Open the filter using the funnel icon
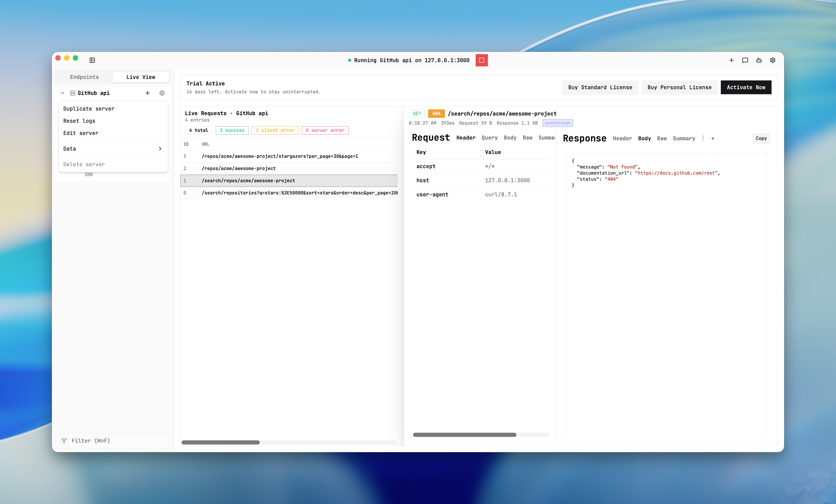The height and width of the screenshot is (504, 836). click(64, 441)
